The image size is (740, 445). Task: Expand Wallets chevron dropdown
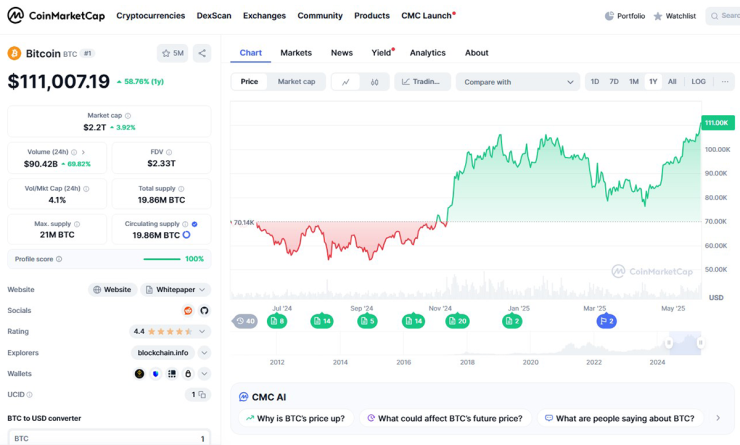[x=204, y=374]
